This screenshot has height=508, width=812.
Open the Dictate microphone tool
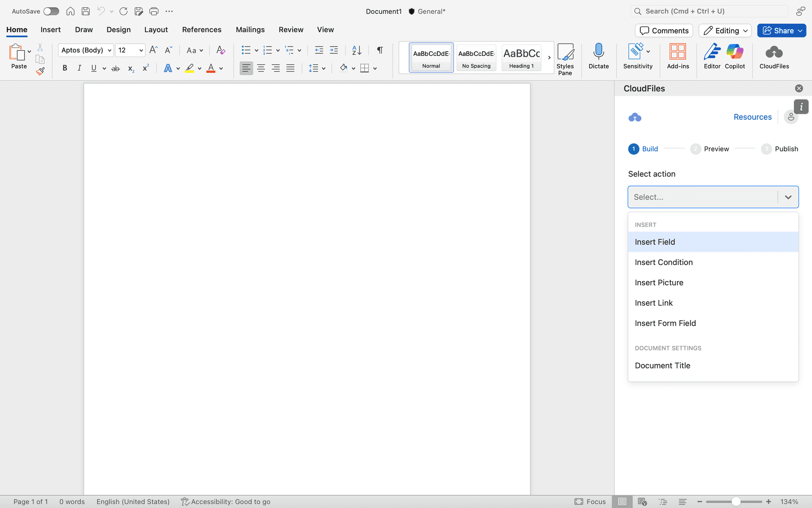tap(598, 56)
